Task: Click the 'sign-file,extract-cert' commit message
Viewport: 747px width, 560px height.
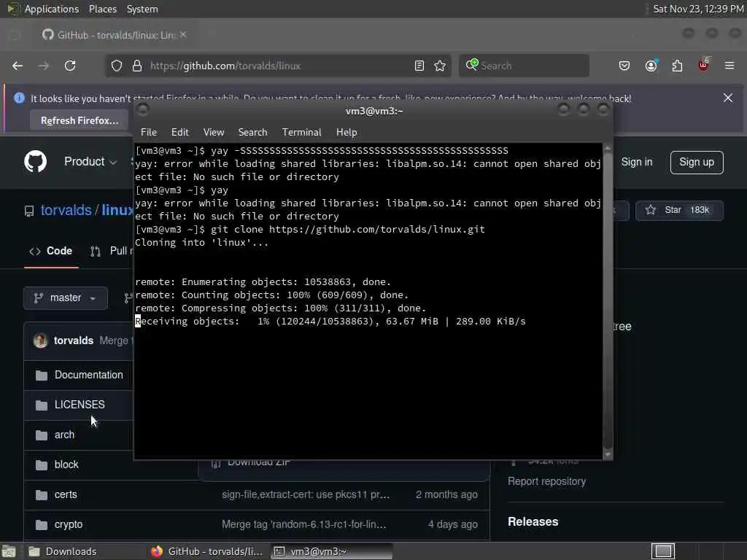Action: pyautogui.click(x=306, y=495)
